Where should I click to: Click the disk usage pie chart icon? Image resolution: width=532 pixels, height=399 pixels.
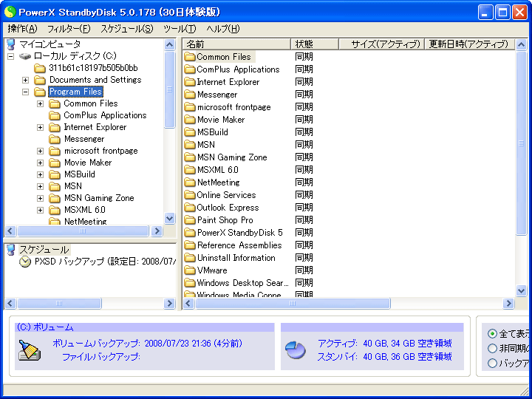coord(295,350)
